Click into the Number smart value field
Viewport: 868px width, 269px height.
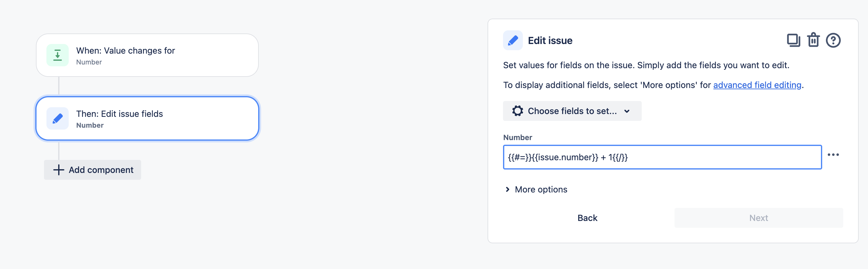pos(708,157)
